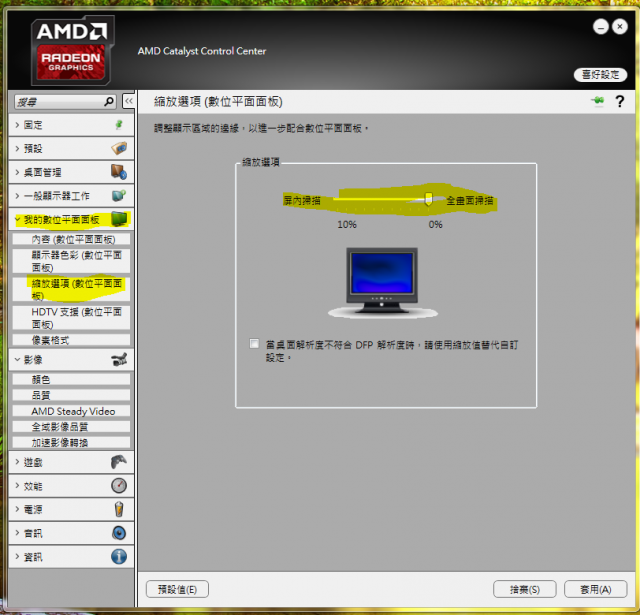Click the 音訊 speaker icon

(119, 533)
